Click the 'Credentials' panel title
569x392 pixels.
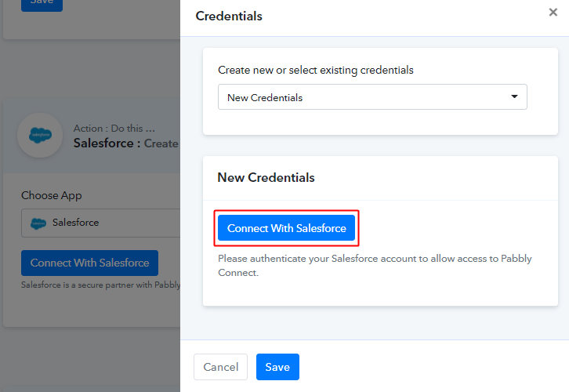coord(229,16)
